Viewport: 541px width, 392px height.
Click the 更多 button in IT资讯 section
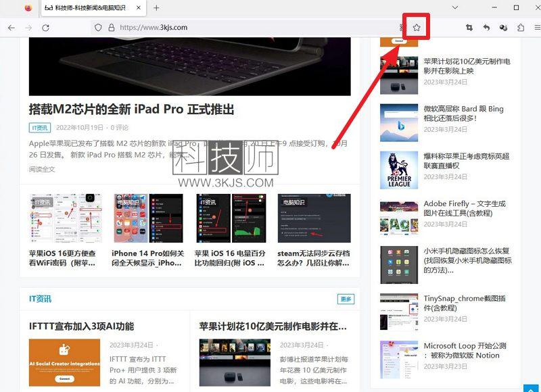[x=346, y=299]
